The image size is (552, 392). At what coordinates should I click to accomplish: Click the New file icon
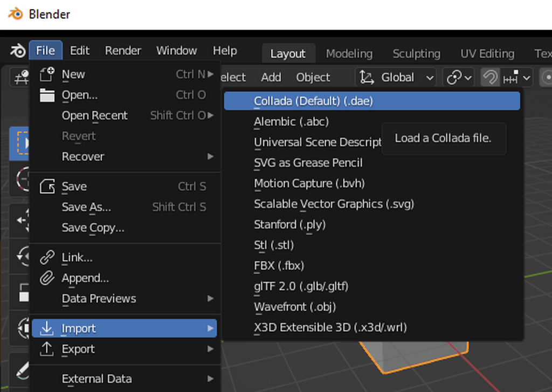[47, 74]
